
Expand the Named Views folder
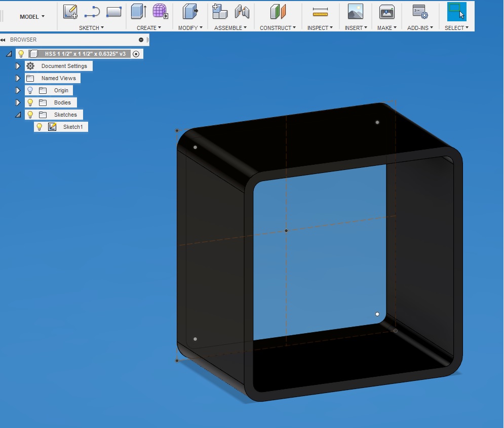pos(18,78)
